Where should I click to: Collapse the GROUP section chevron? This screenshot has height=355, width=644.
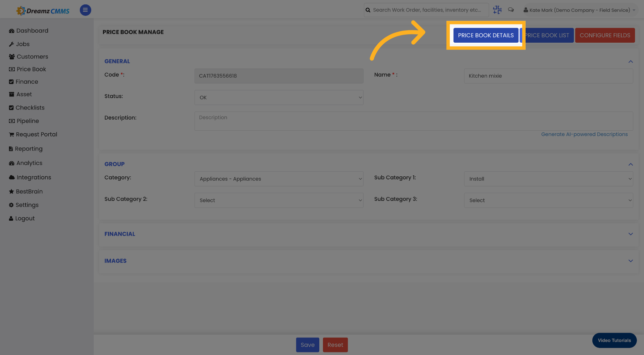pos(631,164)
